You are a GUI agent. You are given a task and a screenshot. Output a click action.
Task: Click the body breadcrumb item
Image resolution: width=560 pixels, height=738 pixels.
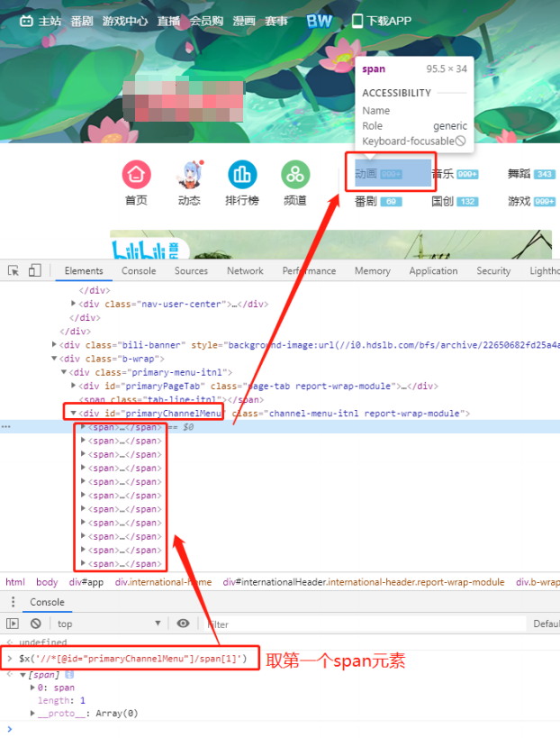click(47, 582)
